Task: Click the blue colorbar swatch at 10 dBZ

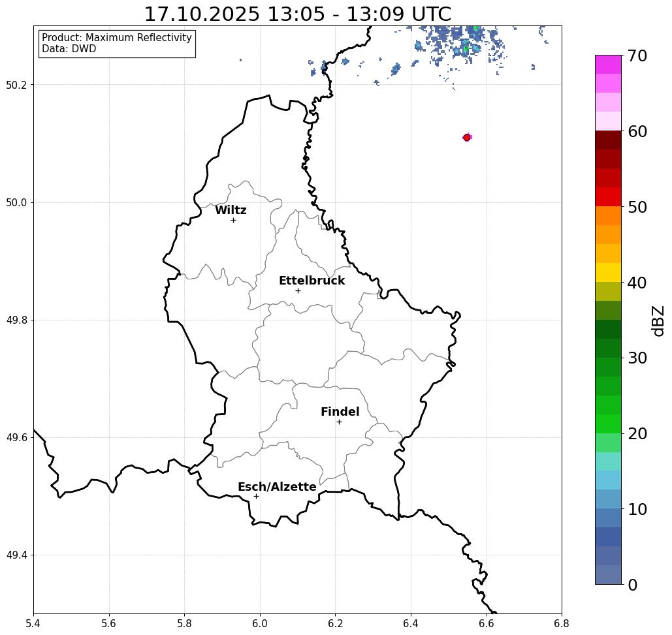Action: (x=608, y=518)
